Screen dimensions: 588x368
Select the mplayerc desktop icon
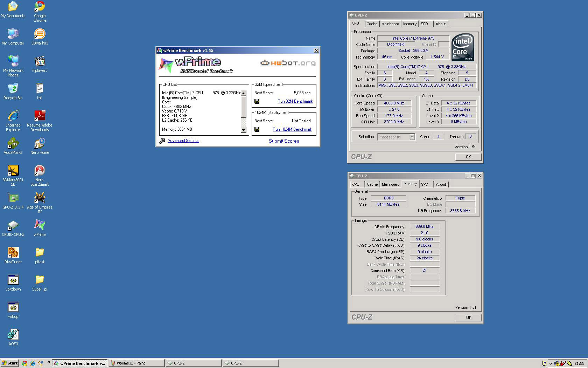[x=40, y=64]
